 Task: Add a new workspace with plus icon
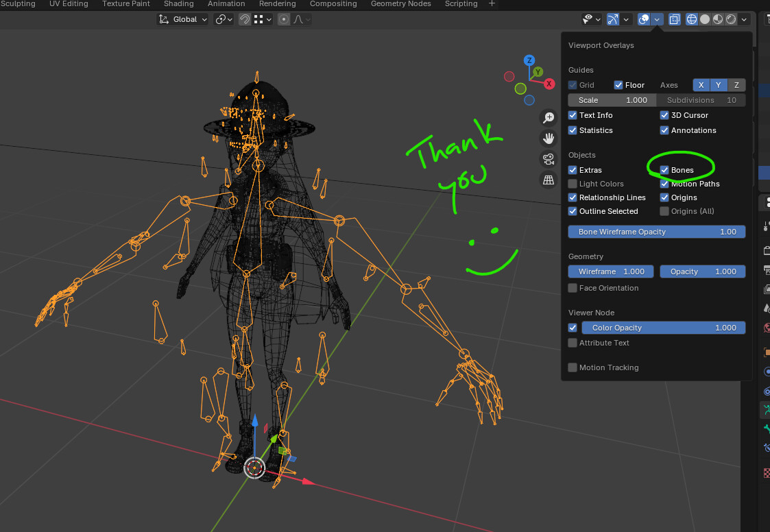[x=492, y=4]
